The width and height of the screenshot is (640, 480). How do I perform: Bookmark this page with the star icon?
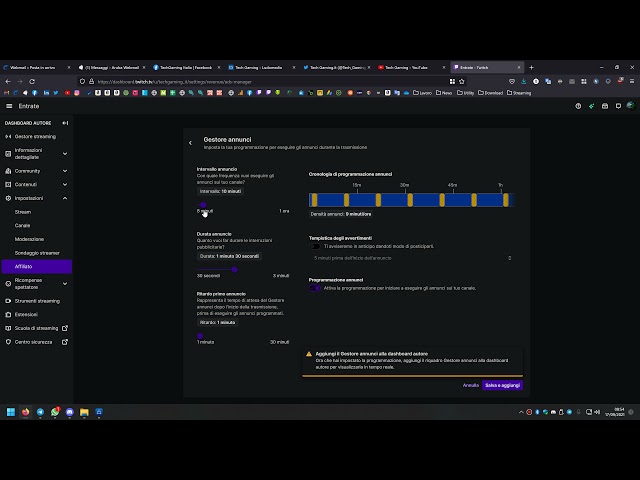(462, 82)
